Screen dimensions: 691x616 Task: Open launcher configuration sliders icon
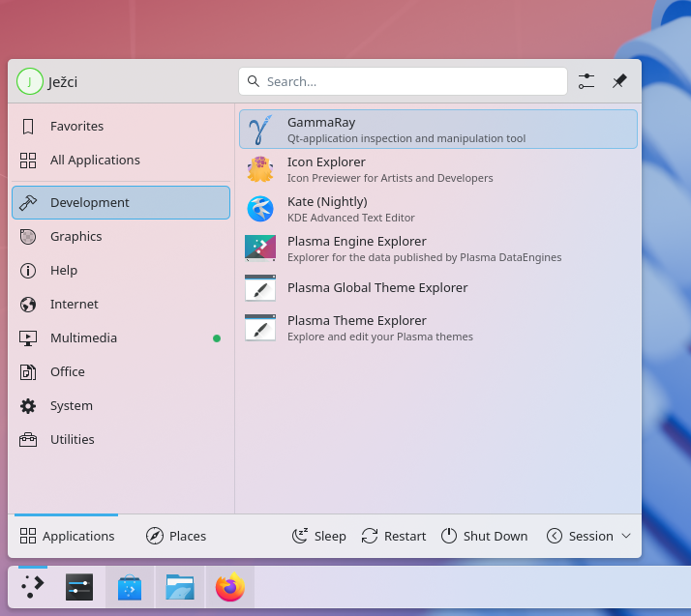(x=586, y=81)
